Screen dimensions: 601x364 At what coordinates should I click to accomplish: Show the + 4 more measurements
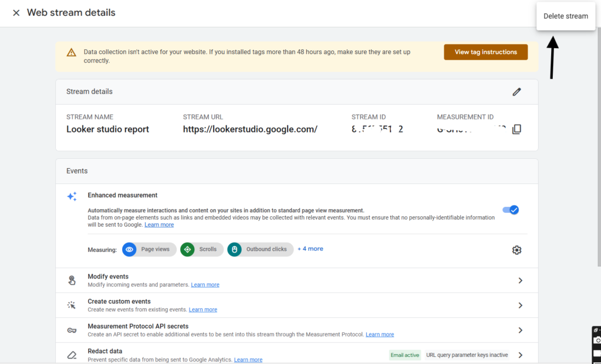point(310,249)
